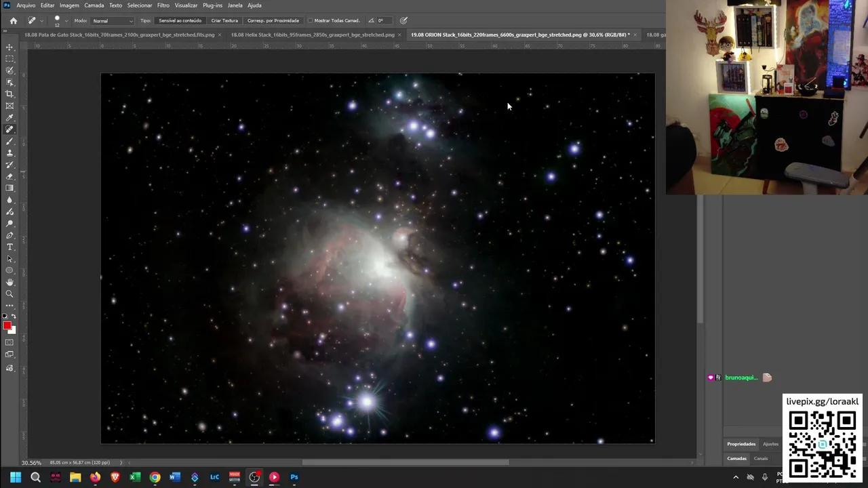
Task: Edit the brush angle 0° field
Action: coord(384,20)
